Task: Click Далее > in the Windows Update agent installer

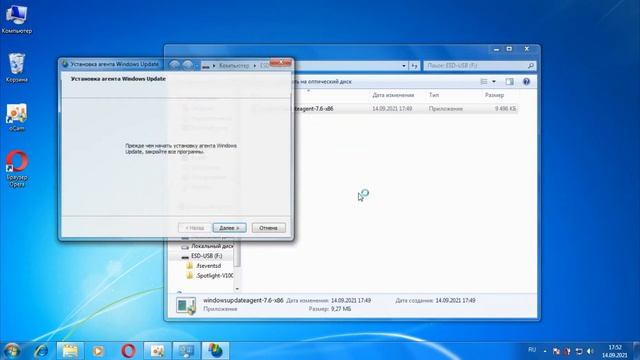Action: tap(229, 228)
